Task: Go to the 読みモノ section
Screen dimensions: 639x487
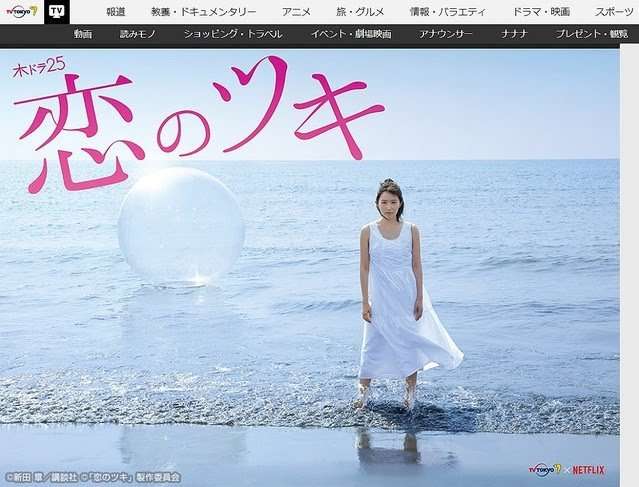Action: point(138,34)
